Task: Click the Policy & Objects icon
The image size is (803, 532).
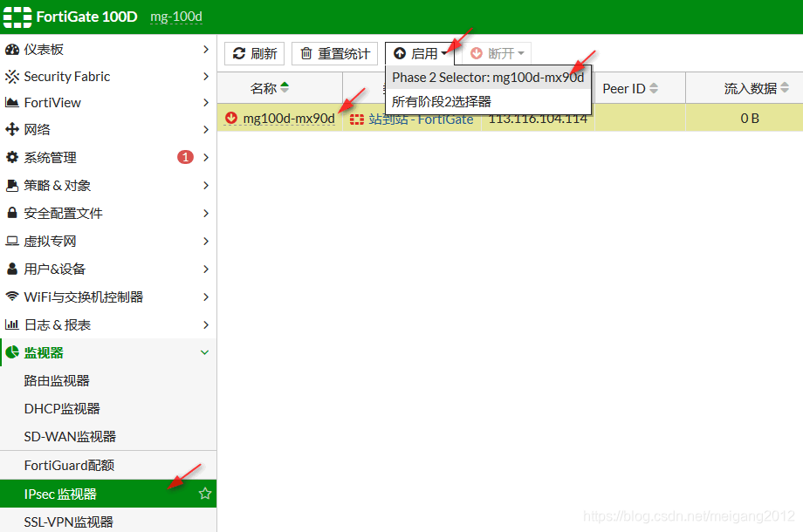Action: (11, 185)
